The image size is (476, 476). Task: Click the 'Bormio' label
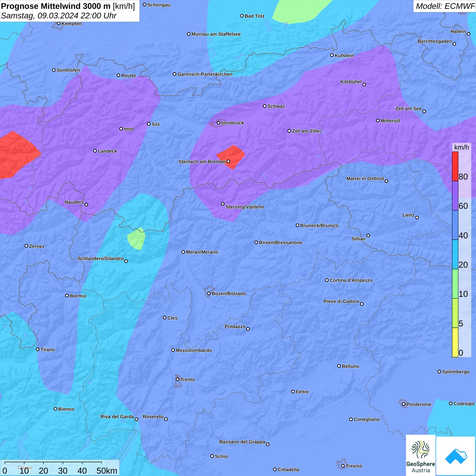[78, 296]
